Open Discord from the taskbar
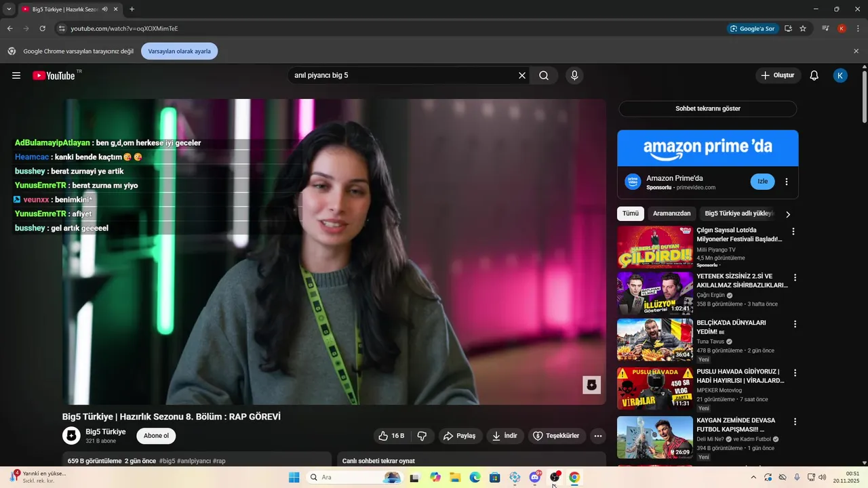The width and height of the screenshot is (868, 488). click(x=535, y=477)
